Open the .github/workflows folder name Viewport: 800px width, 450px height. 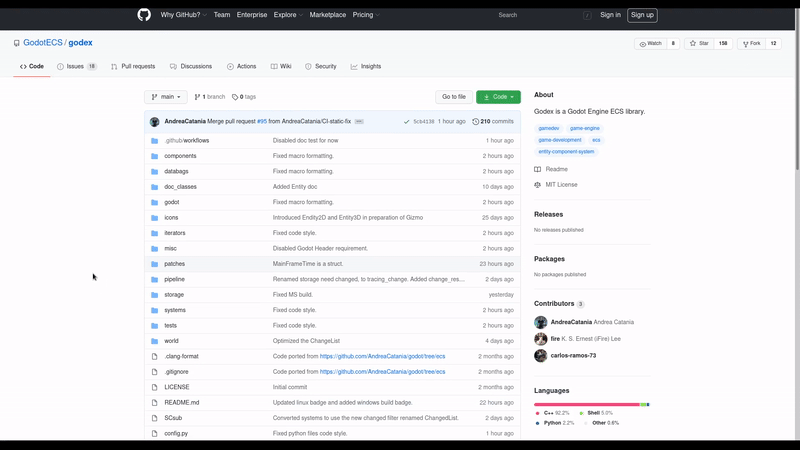click(x=187, y=141)
